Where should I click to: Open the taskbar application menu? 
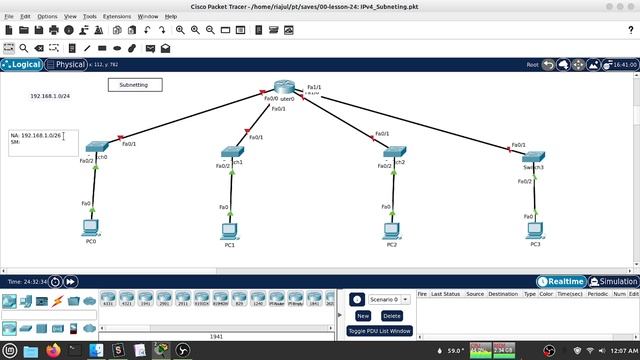(x=9, y=350)
